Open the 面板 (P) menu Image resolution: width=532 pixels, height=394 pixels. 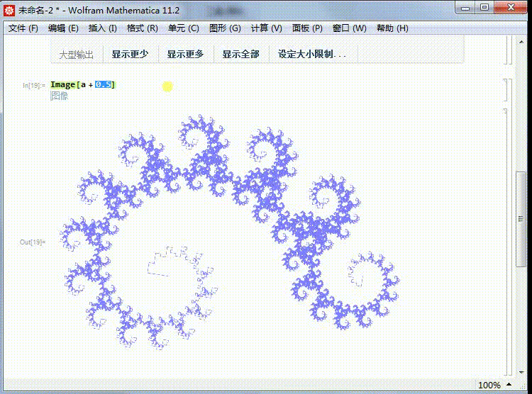(x=307, y=28)
